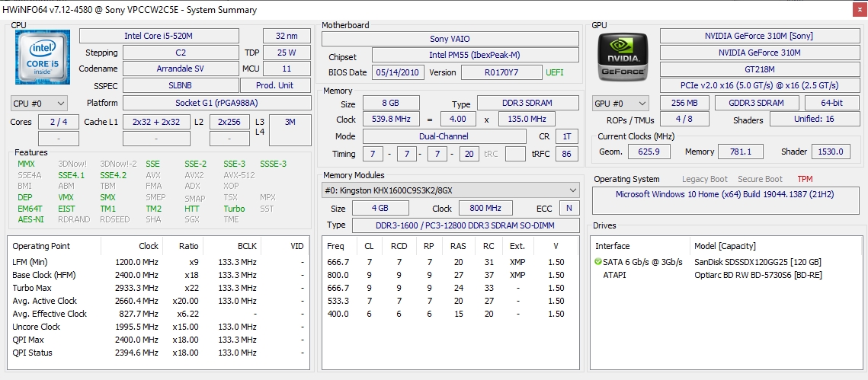Open the GPU #0 selector dropdown
This screenshot has width=868, height=380.
pyautogui.click(x=620, y=104)
